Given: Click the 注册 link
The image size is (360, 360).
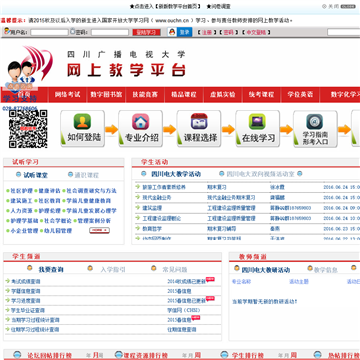Looking at the screenshot, I should [207, 32].
